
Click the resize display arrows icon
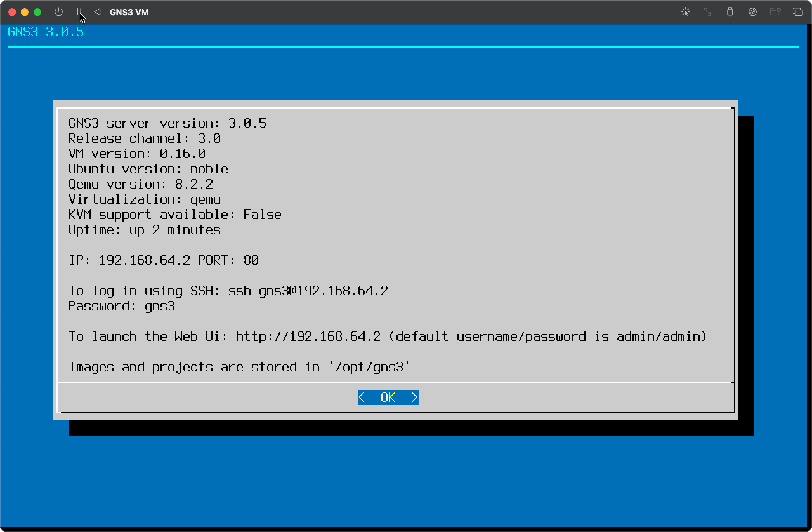(707, 12)
